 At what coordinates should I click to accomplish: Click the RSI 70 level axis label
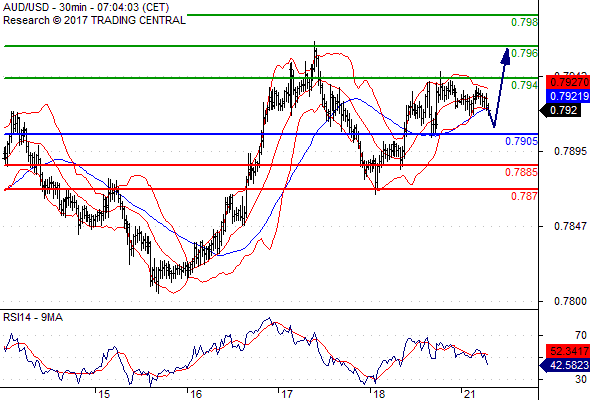click(581, 335)
